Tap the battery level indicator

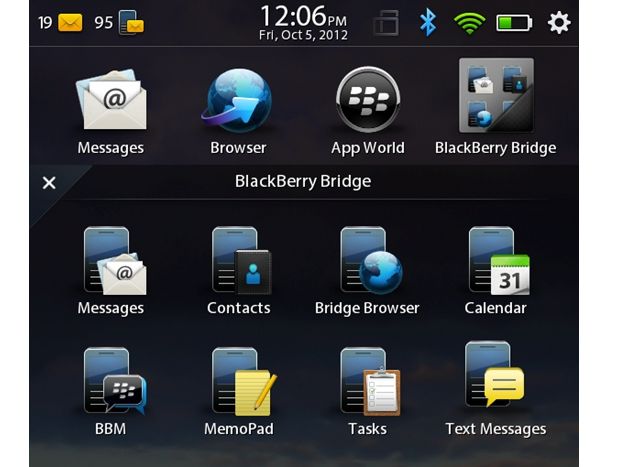click(514, 23)
